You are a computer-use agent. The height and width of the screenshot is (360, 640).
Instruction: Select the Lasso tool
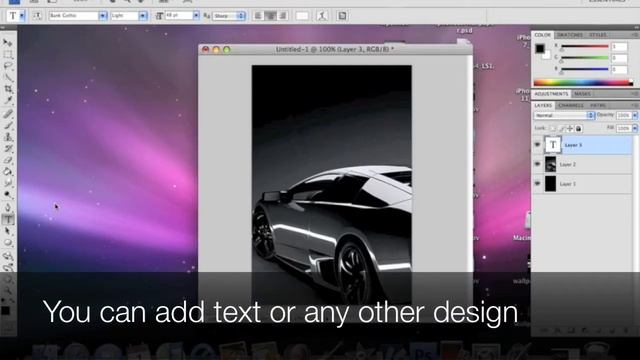(7, 66)
